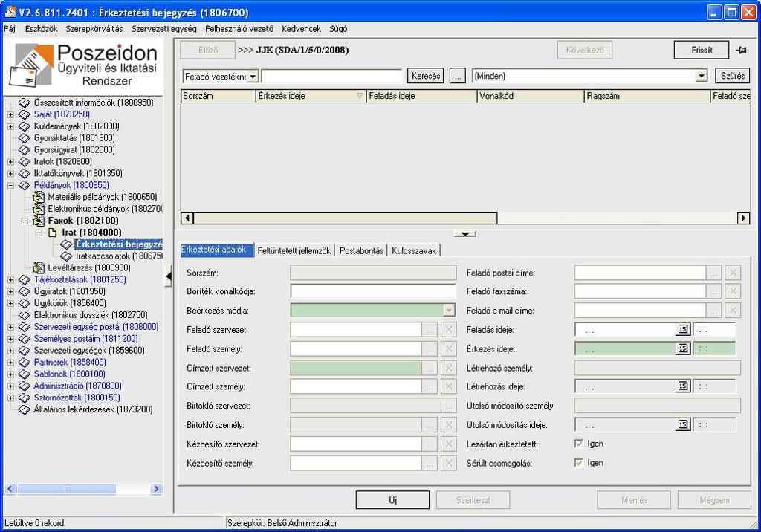Click the ellipsis button beside Keresés
This screenshot has height=532, width=761.
point(458,76)
